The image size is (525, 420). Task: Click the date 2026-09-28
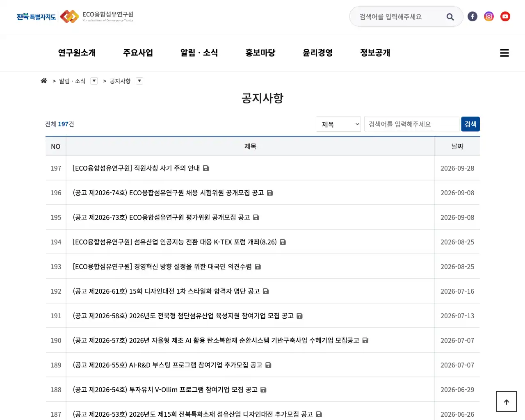[457, 168]
